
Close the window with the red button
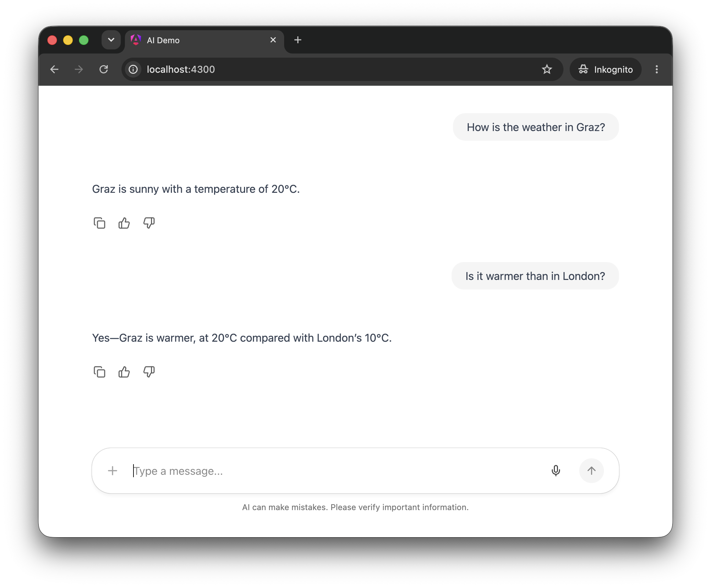tap(52, 40)
